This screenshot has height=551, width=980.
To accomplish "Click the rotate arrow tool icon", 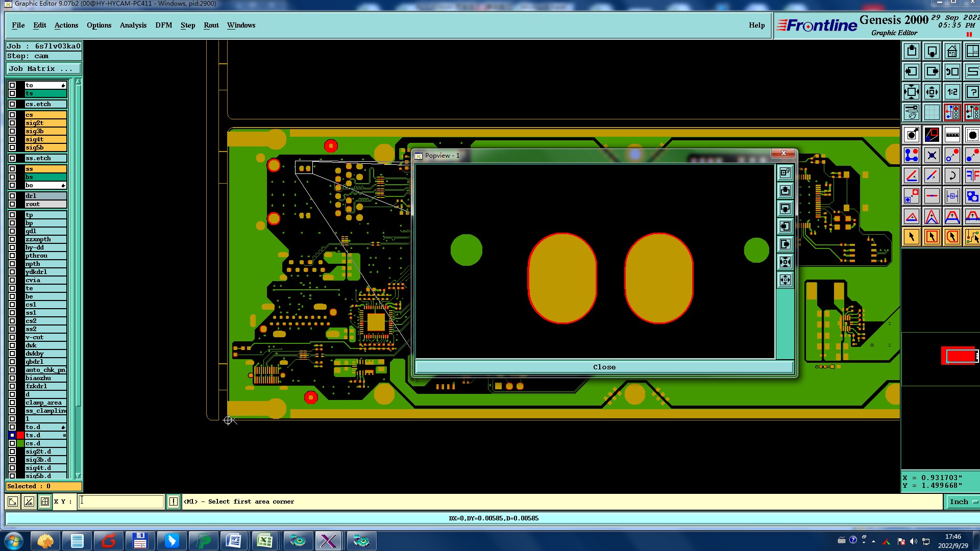I will pyautogui.click(x=952, y=176).
